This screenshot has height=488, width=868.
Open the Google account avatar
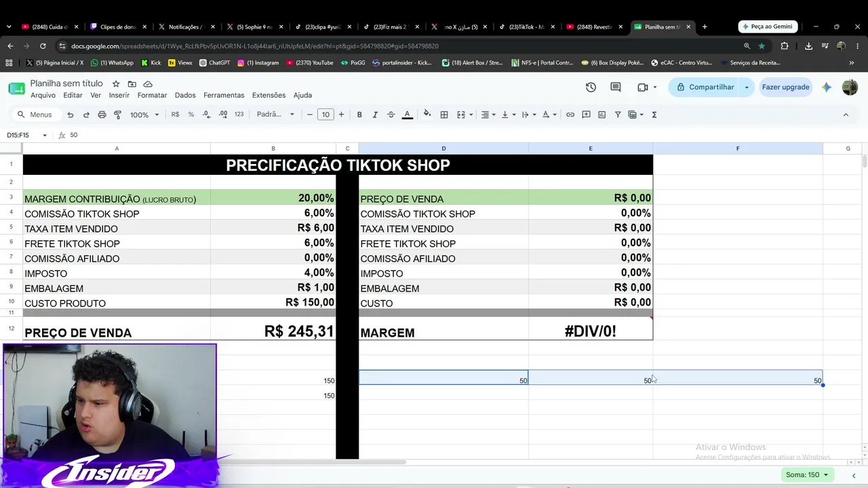[x=850, y=87]
